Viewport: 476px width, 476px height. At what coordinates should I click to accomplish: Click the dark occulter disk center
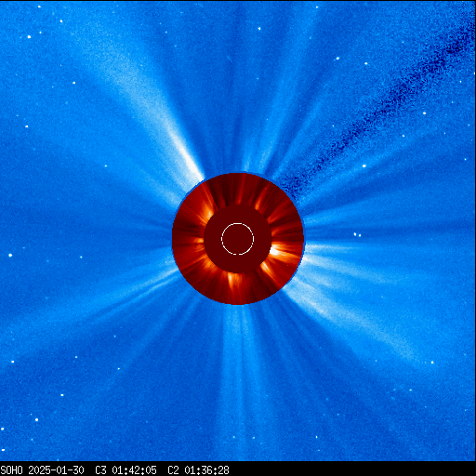tap(238, 239)
